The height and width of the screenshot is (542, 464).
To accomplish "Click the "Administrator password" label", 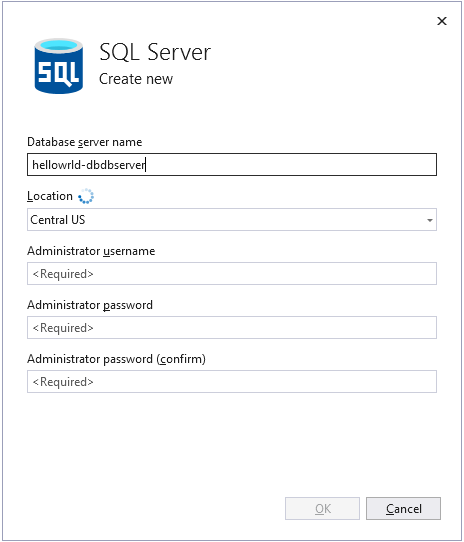I will coord(90,305).
